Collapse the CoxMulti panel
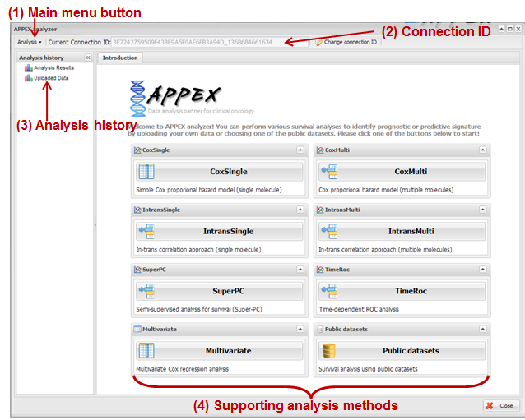Image resolution: width=525 pixels, height=420 pixels. [x=482, y=150]
